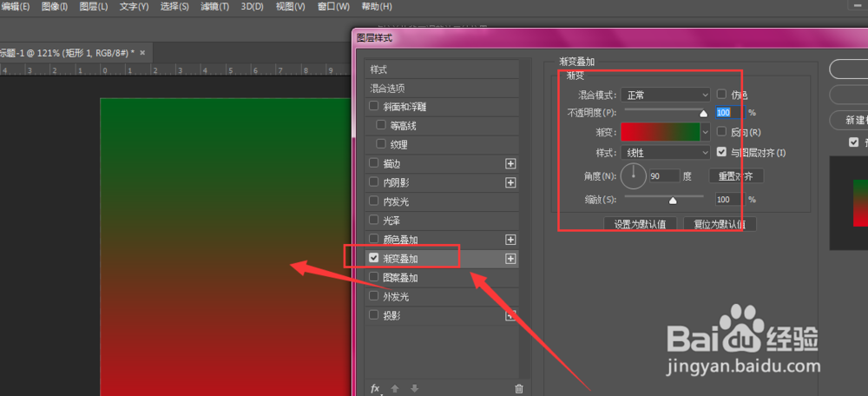868x396 pixels.
Task: Click the 设置为默认值 button
Action: point(640,224)
